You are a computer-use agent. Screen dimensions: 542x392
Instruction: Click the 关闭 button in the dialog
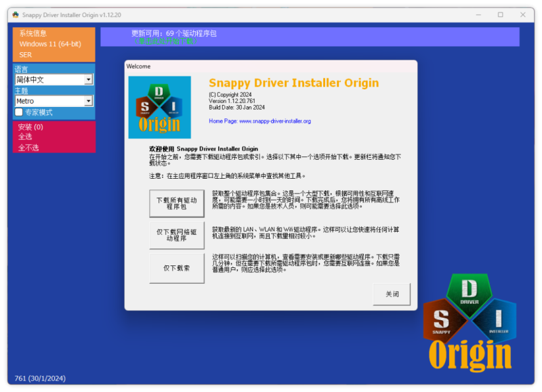pos(392,294)
